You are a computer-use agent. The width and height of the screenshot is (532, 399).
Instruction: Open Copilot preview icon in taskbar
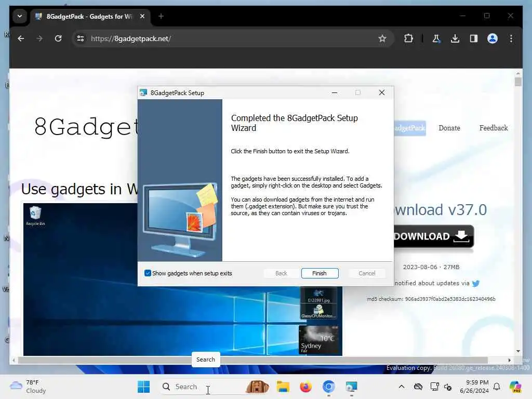[515, 387]
